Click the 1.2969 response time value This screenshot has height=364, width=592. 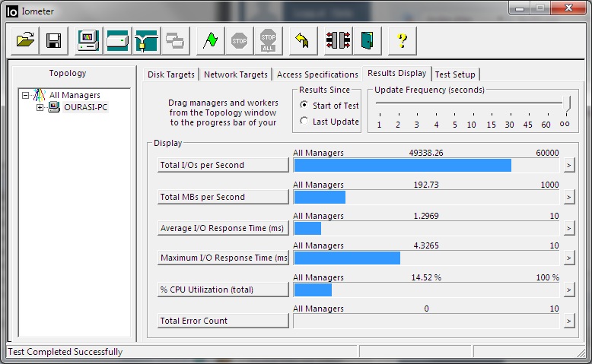[x=426, y=216]
